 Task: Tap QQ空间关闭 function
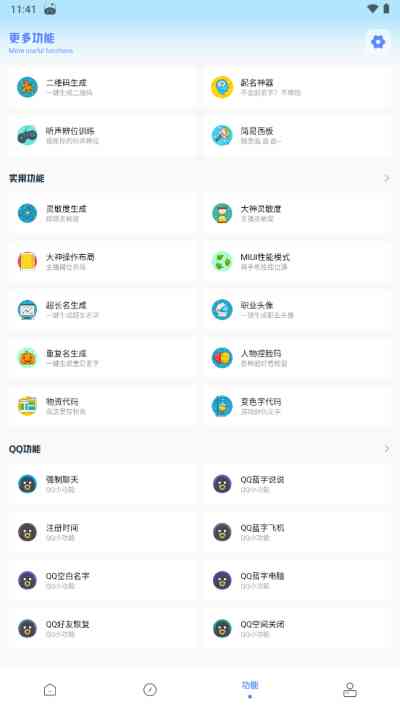(297, 628)
